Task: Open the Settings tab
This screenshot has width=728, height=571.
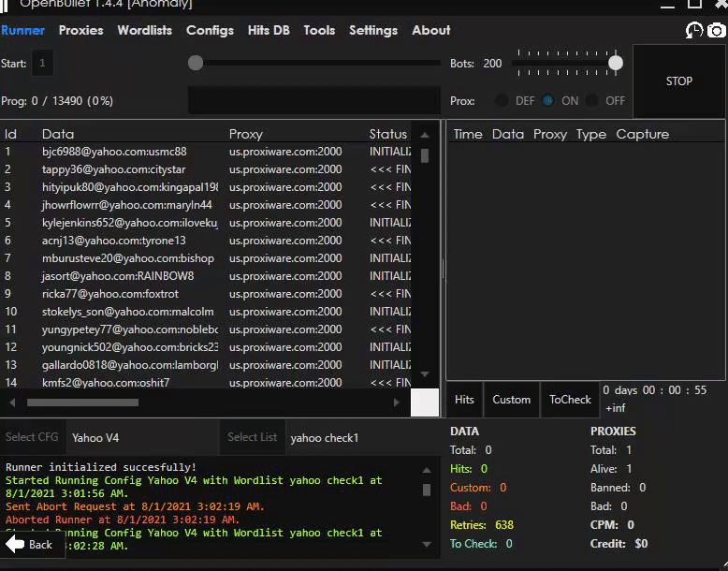Action: point(373,30)
